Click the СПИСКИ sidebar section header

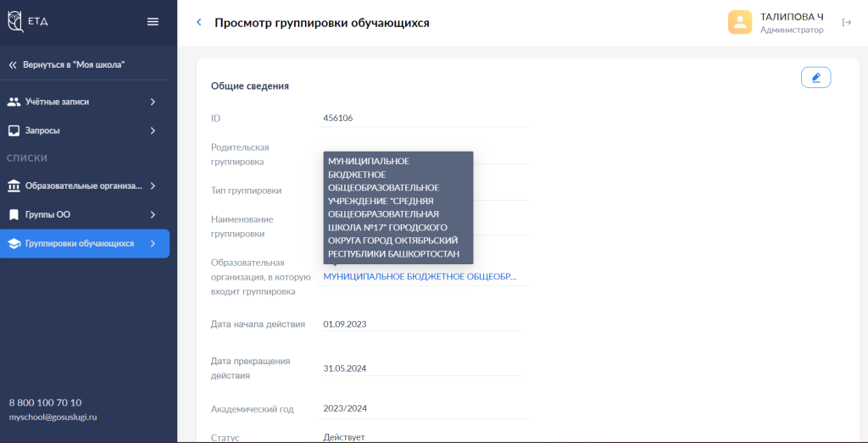tap(27, 158)
